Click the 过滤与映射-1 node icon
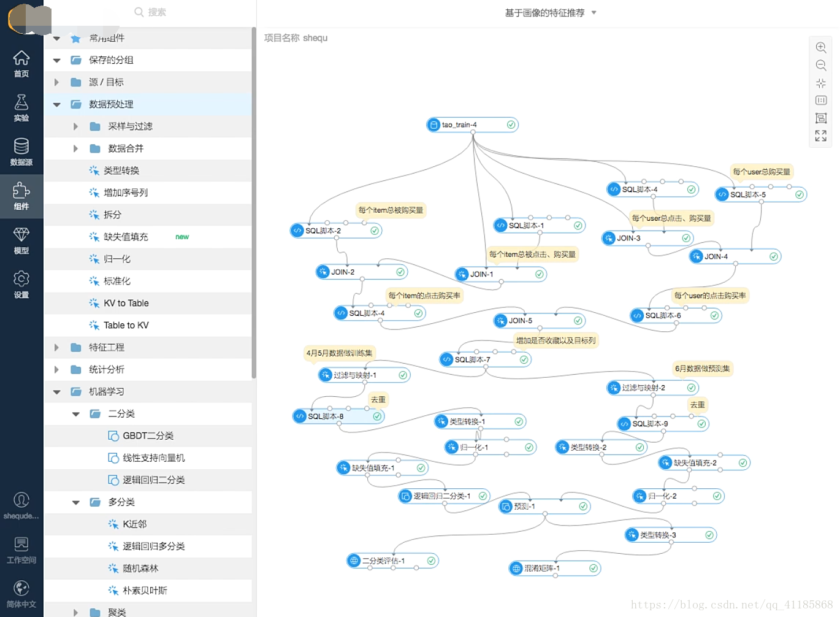This screenshot has width=840, height=617. 326,375
